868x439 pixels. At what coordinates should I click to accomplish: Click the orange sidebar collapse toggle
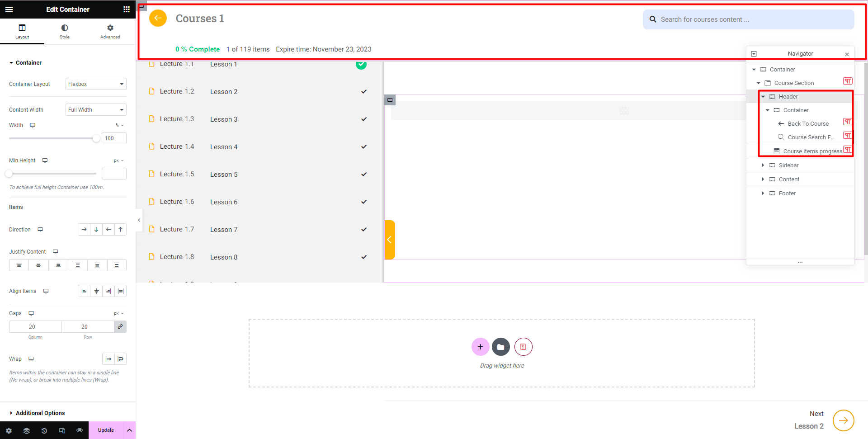coord(390,240)
